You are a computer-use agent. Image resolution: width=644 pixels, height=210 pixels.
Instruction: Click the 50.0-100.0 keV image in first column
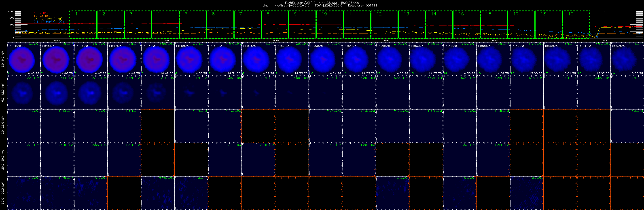[24, 193]
